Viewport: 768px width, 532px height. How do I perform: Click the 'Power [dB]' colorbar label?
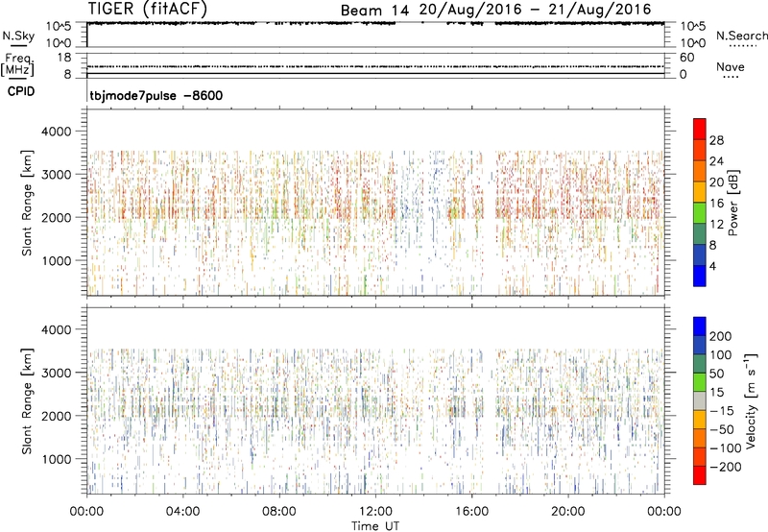pyautogui.click(x=732, y=203)
